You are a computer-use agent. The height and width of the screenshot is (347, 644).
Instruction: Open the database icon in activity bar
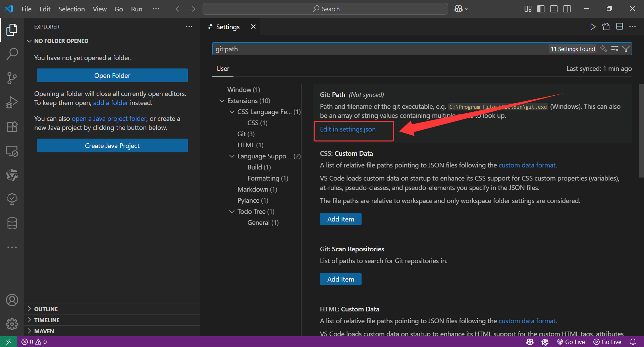pyautogui.click(x=12, y=223)
